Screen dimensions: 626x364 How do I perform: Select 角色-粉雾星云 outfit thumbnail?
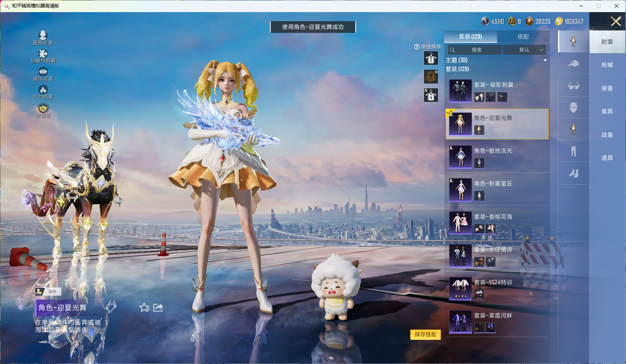coord(460,190)
